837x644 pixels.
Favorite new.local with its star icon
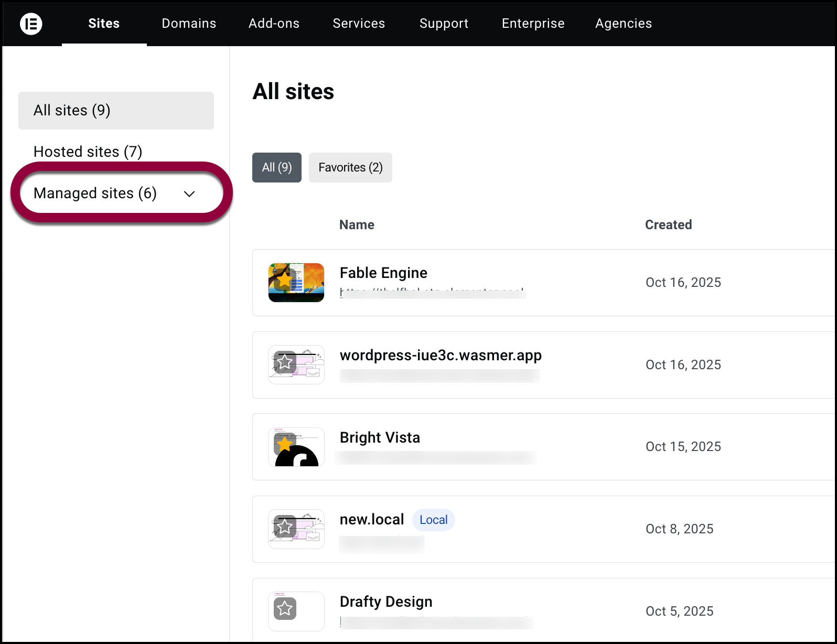(x=285, y=526)
